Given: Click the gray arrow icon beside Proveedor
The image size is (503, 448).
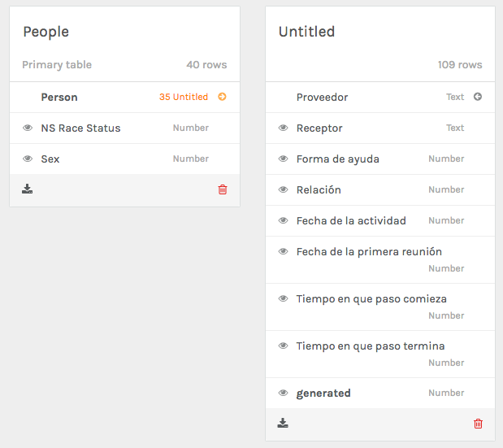Looking at the screenshot, I should tap(478, 97).
